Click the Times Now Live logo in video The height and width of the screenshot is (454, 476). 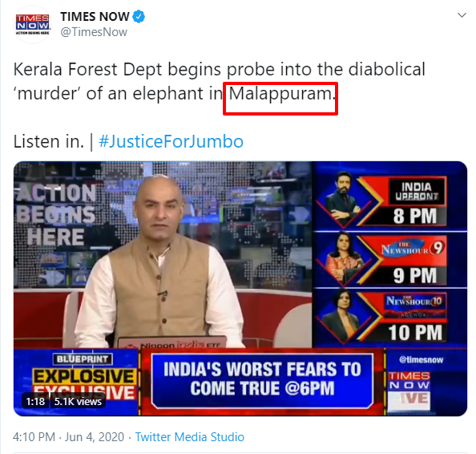409,391
